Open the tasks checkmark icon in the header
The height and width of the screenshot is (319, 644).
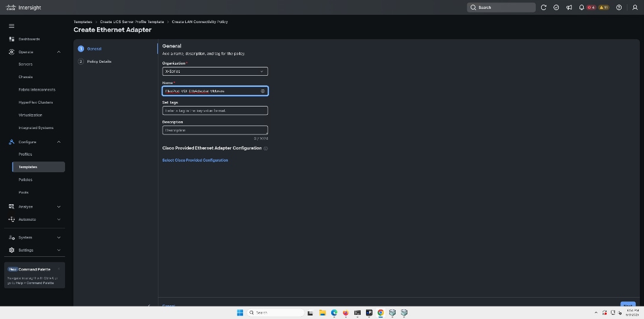click(x=556, y=8)
